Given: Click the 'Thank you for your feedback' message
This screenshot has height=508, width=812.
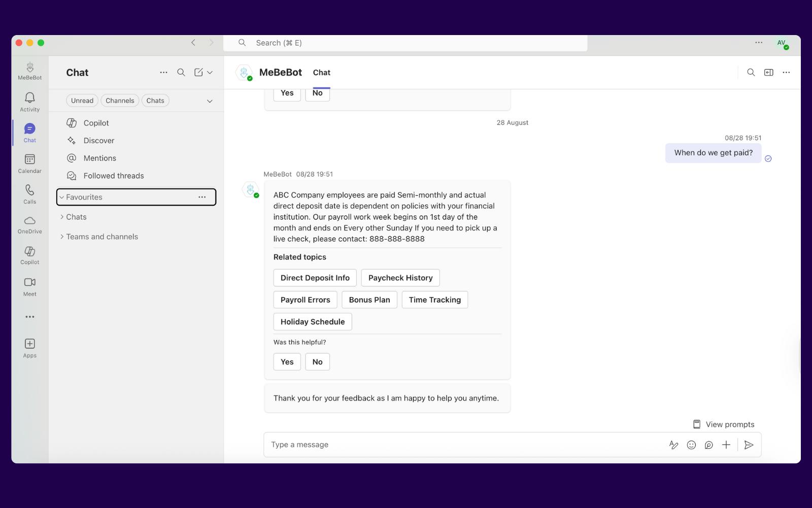Looking at the screenshot, I should (x=387, y=398).
